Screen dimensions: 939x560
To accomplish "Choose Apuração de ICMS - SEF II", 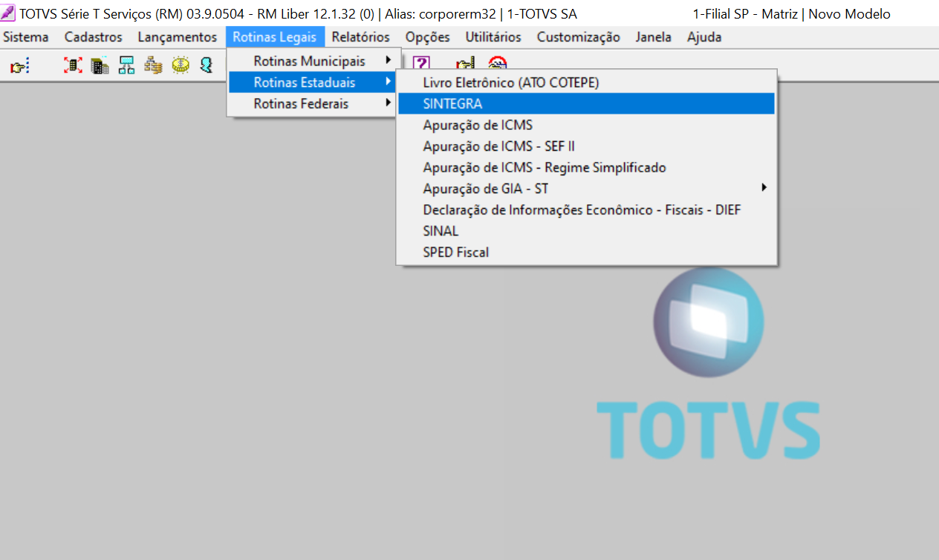I will 586,146.
